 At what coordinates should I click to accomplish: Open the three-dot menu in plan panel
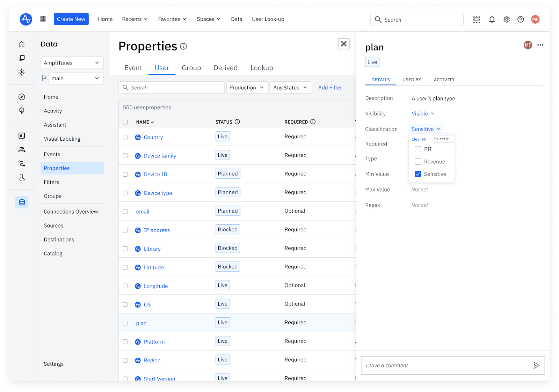pyautogui.click(x=540, y=45)
